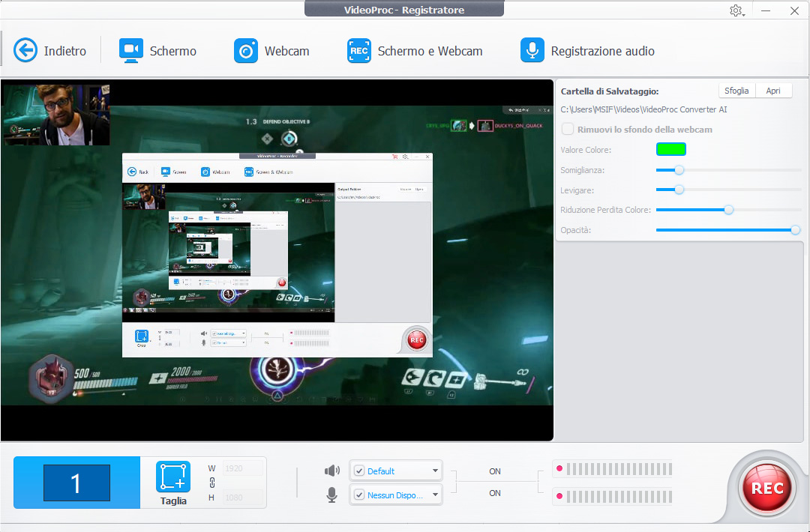810x532 pixels.
Task: Click Apri to open save folder
Action: (773, 91)
